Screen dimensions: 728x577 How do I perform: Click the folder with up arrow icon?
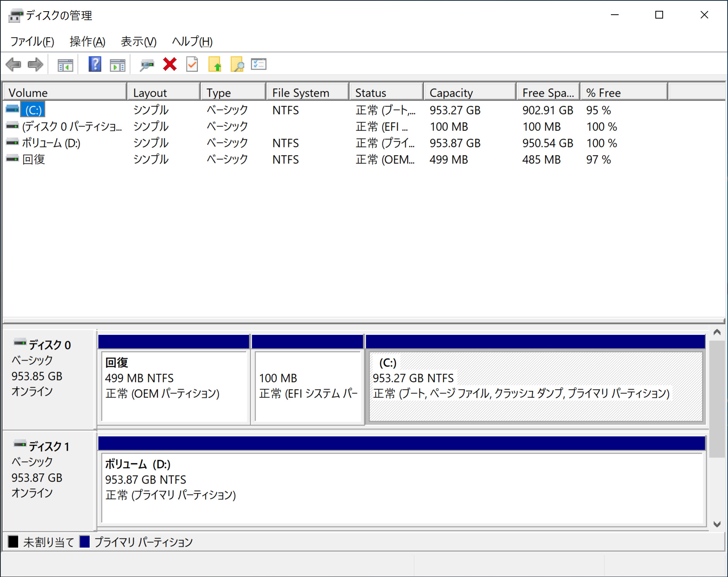click(x=216, y=64)
